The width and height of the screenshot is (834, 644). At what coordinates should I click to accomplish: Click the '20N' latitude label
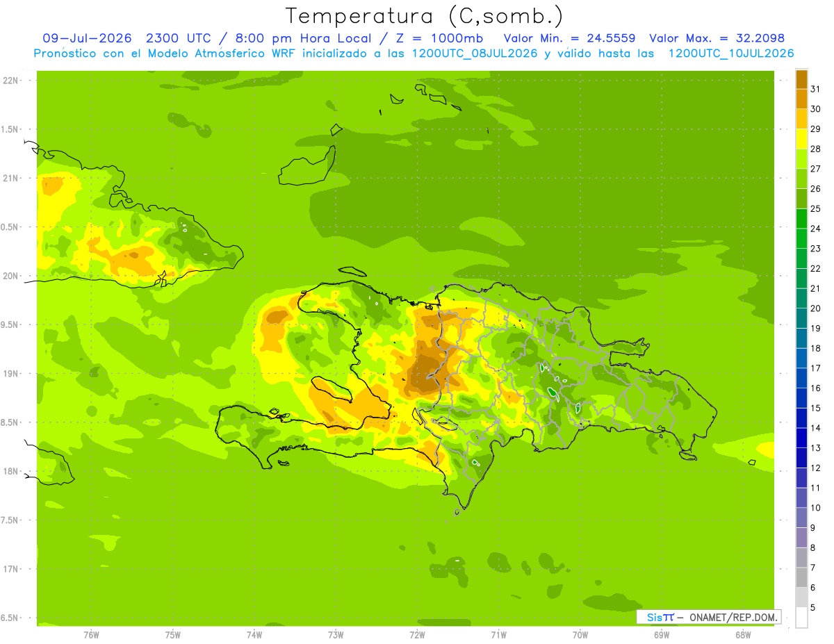(x=10, y=276)
